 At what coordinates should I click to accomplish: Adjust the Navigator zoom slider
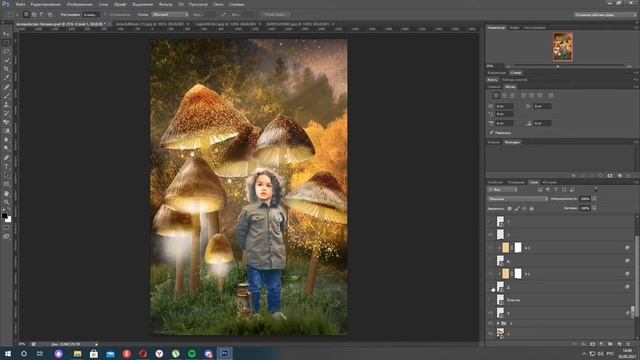(558, 66)
